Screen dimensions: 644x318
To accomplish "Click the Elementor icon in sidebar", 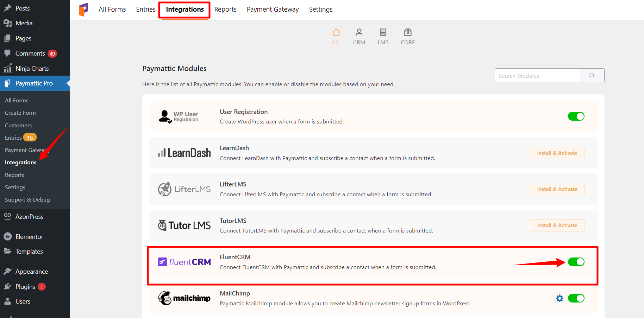I will tap(7, 237).
